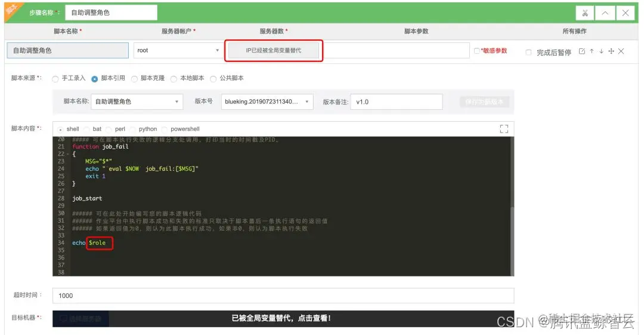Click code line 'echo $role'
Image resolution: width=644 pixels, height=335 pixels.
click(x=89, y=243)
